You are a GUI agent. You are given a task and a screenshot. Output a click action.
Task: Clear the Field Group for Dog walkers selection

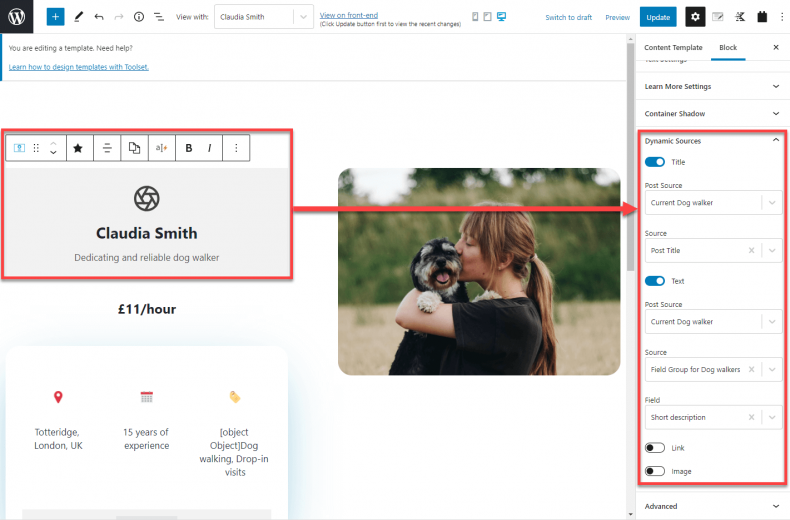click(x=751, y=369)
